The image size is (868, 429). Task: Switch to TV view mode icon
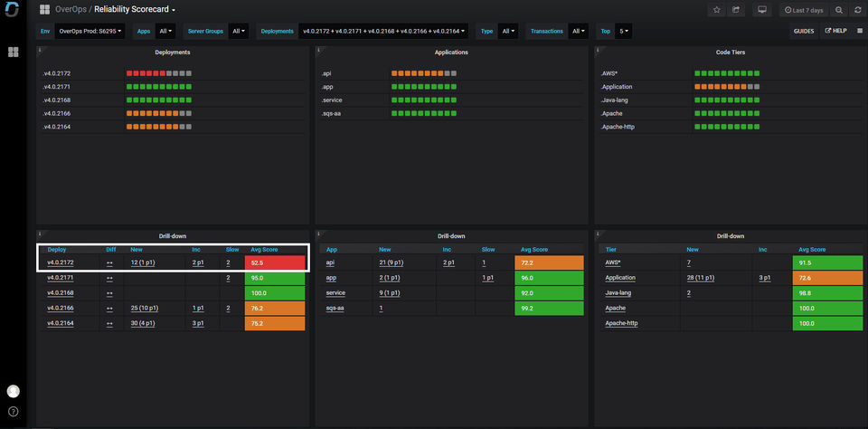pos(762,10)
